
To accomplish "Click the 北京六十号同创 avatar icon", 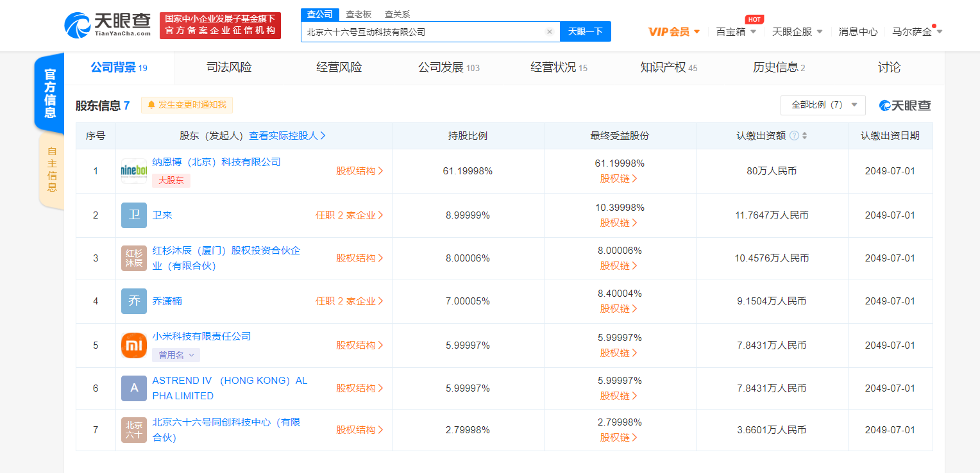I will click(133, 429).
